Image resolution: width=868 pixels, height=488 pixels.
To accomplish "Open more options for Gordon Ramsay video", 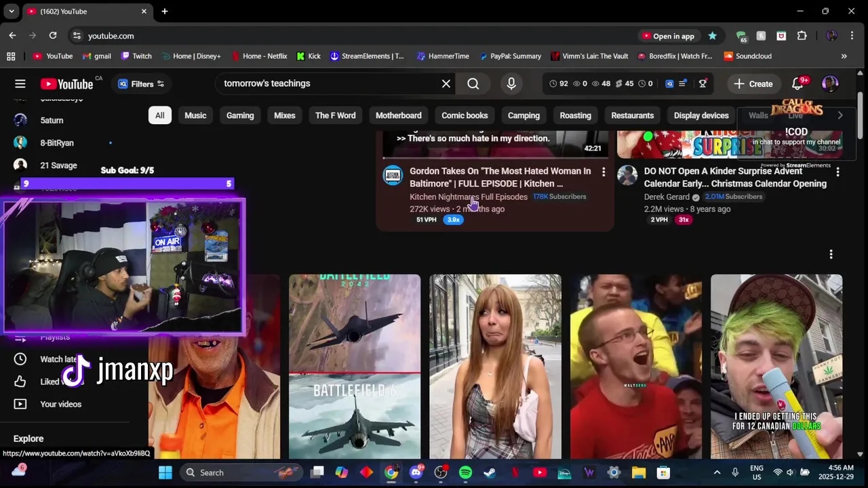I will [604, 172].
